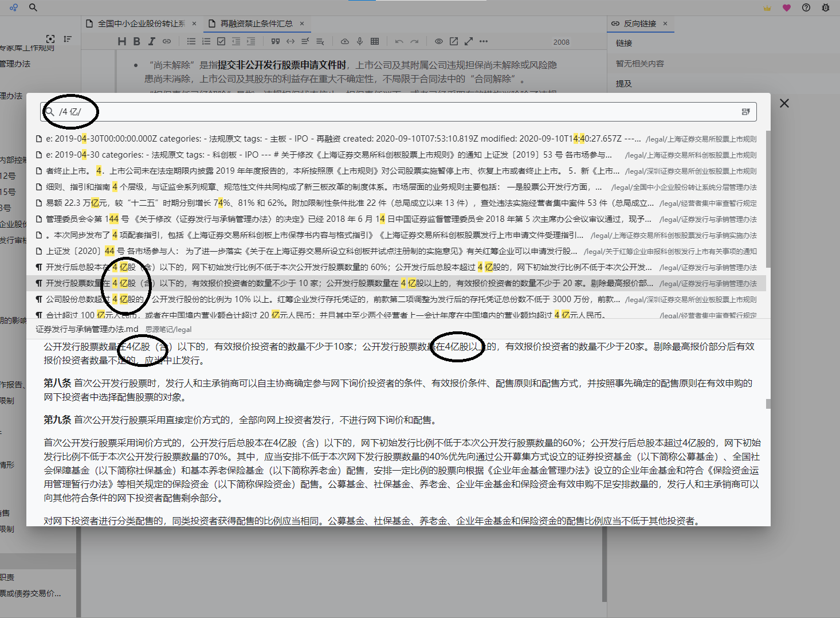Click the search input field containing /4 亿/
This screenshot has height=618, width=840.
[398, 112]
